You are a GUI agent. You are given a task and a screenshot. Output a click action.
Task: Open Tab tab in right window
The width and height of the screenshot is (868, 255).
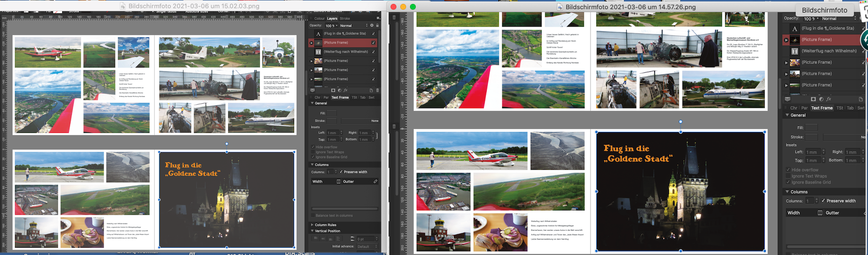tap(850, 108)
